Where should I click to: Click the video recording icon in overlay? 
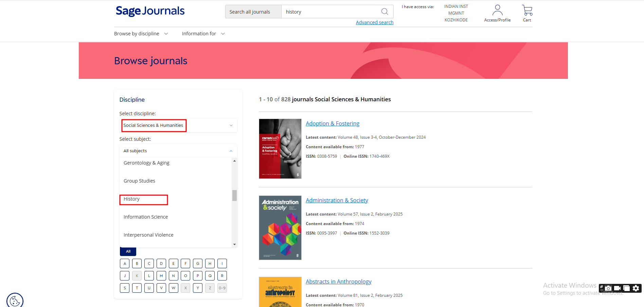click(617, 288)
